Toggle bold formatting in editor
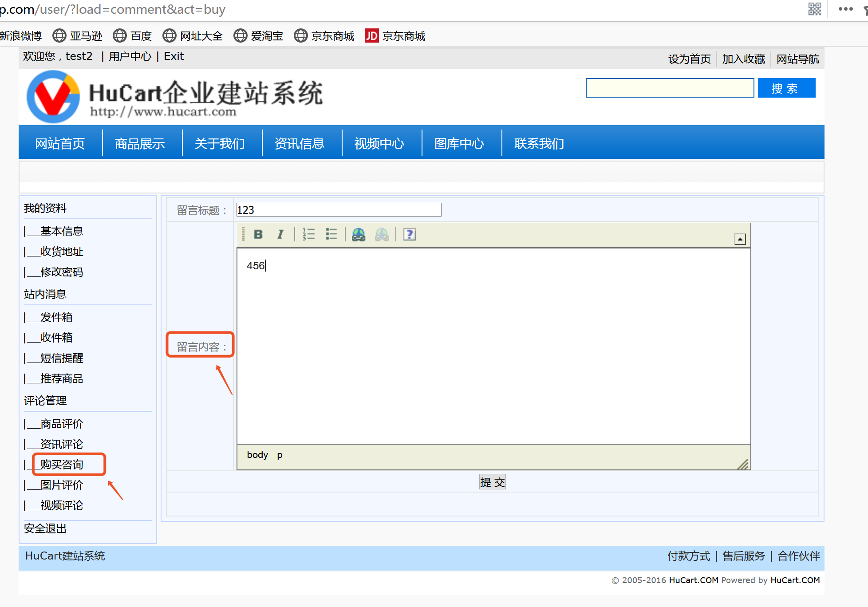 258,234
